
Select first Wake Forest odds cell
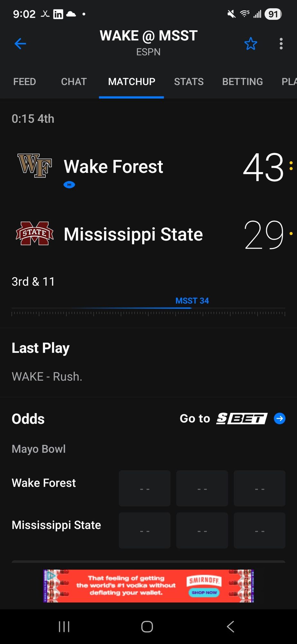(x=144, y=488)
